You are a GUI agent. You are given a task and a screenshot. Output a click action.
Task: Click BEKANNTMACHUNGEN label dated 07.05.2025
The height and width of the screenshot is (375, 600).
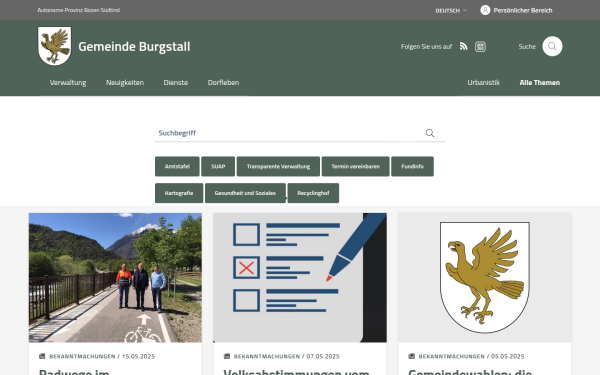[267, 356]
